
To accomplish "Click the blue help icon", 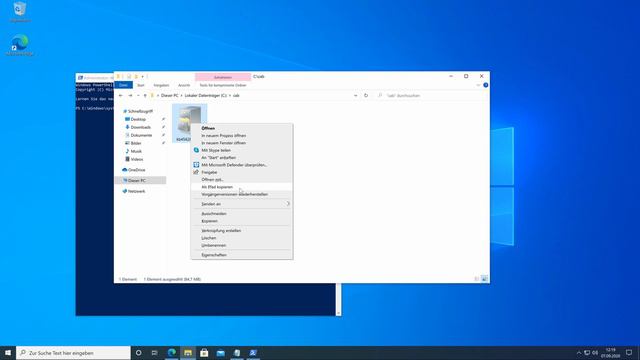I will (486, 85).
